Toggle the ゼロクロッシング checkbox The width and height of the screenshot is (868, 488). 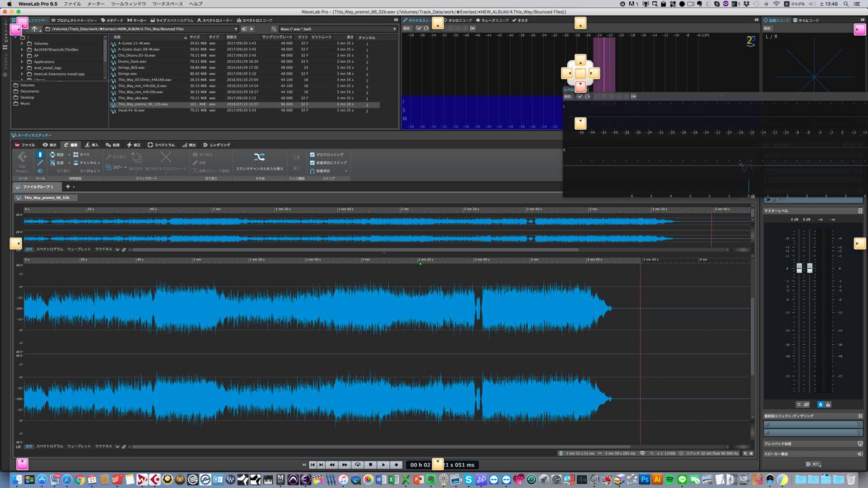click(x=313, y=155)
